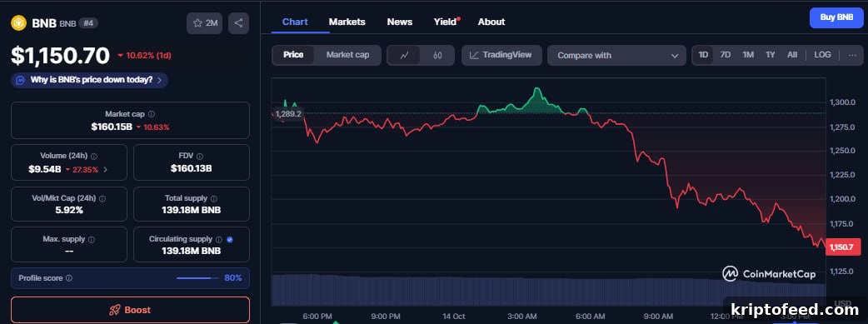The width and height of the screenshot is (868, 324).
Task: Click the 1,289.2 opening price marker
Action: [288, 113]
